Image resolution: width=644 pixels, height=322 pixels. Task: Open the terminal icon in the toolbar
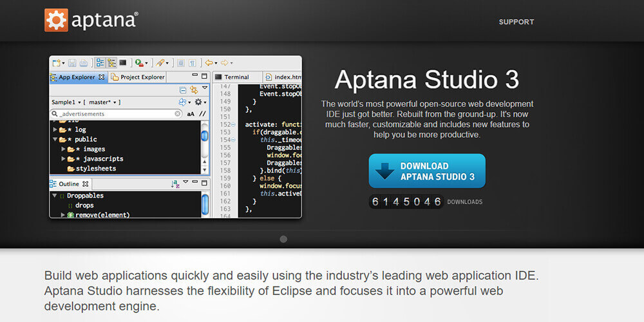coord(122,63)
